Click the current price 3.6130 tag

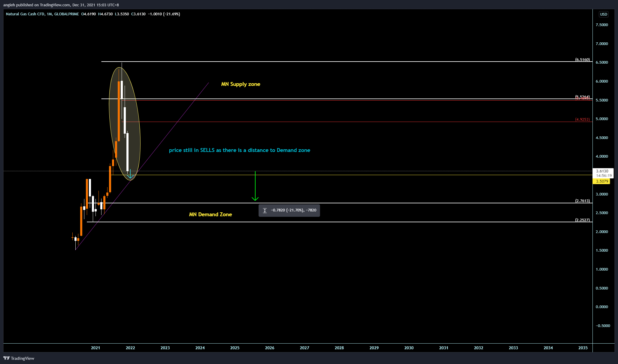[602, 171]
